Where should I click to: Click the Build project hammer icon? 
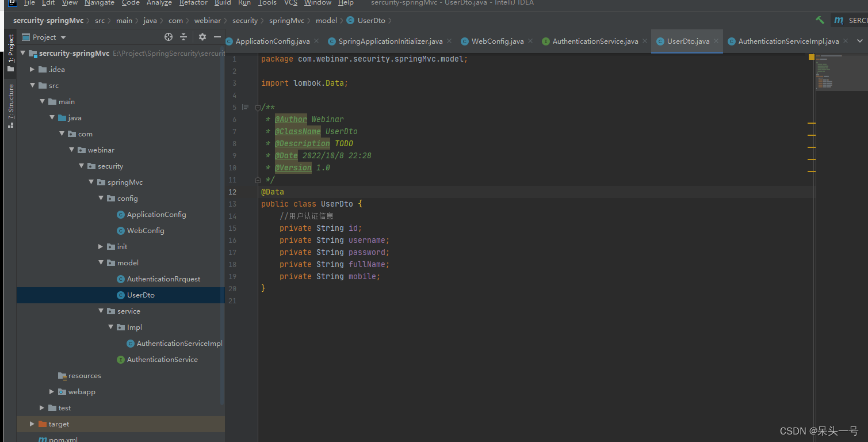click(x=820, y=20)
